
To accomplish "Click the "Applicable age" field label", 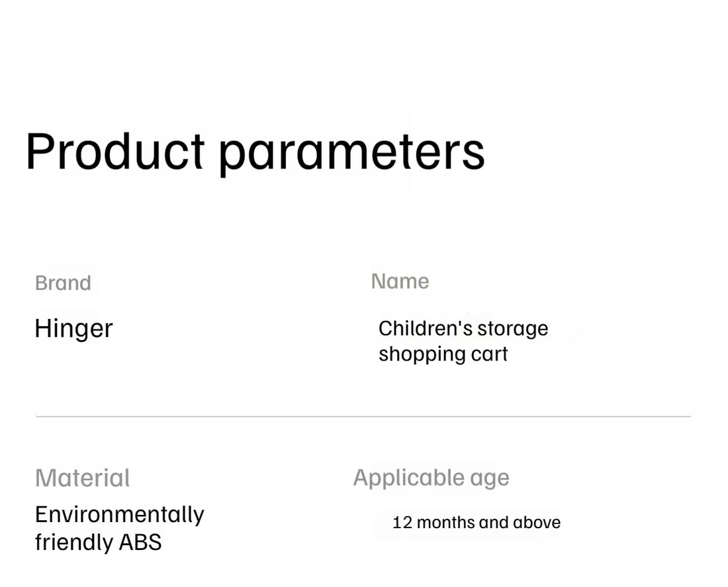I will click(x=431, y=477).
